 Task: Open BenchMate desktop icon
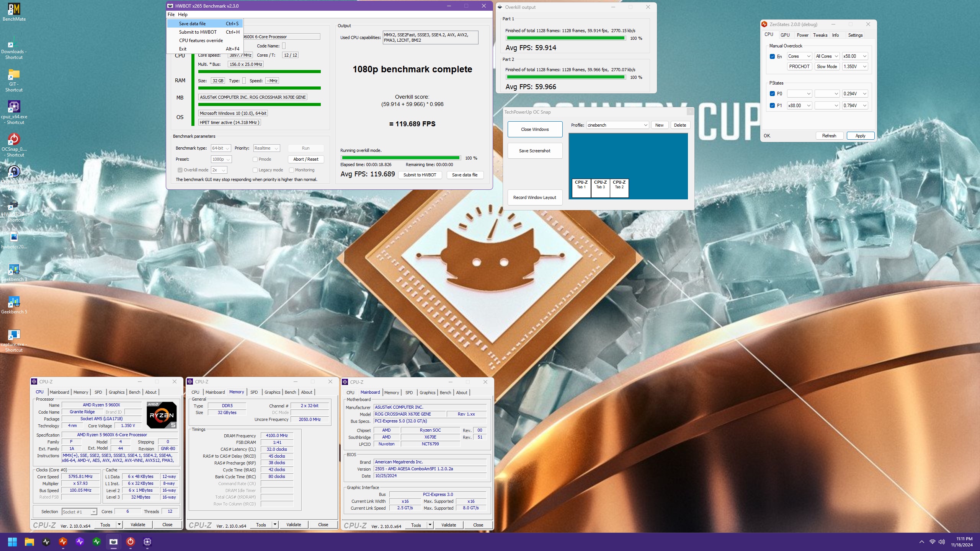coord(14,12)
